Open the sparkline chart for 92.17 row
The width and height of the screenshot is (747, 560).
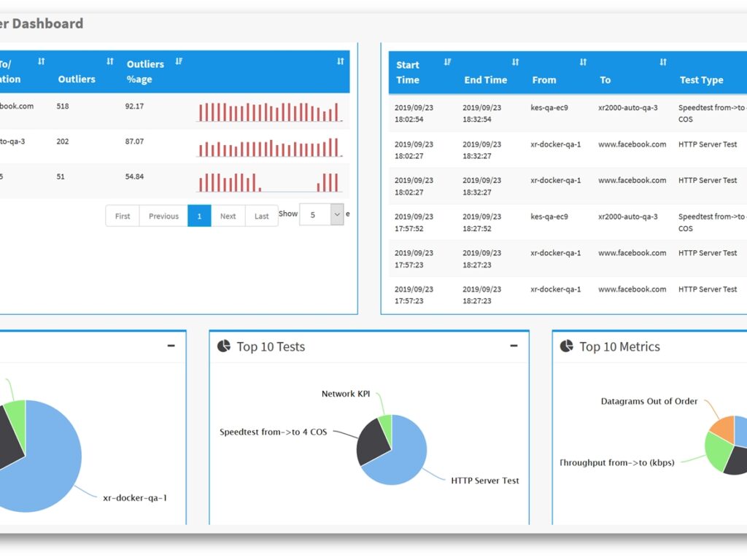coord(268,112)
